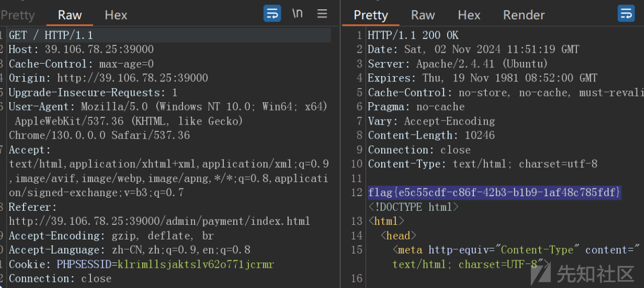The height and width of the screenshot is (288, 644).
Task: Click the Expires header in the response
Action: point(483,78)
